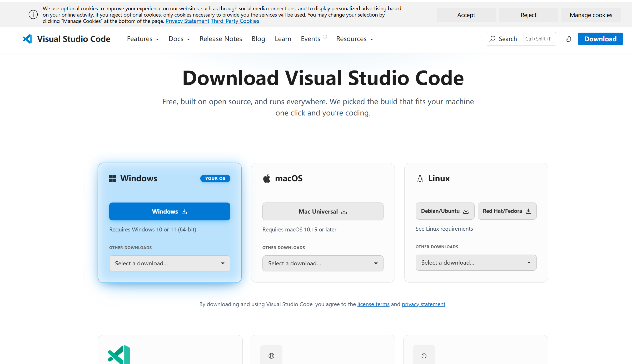Open See Linux requirements link

click(444, 229)
